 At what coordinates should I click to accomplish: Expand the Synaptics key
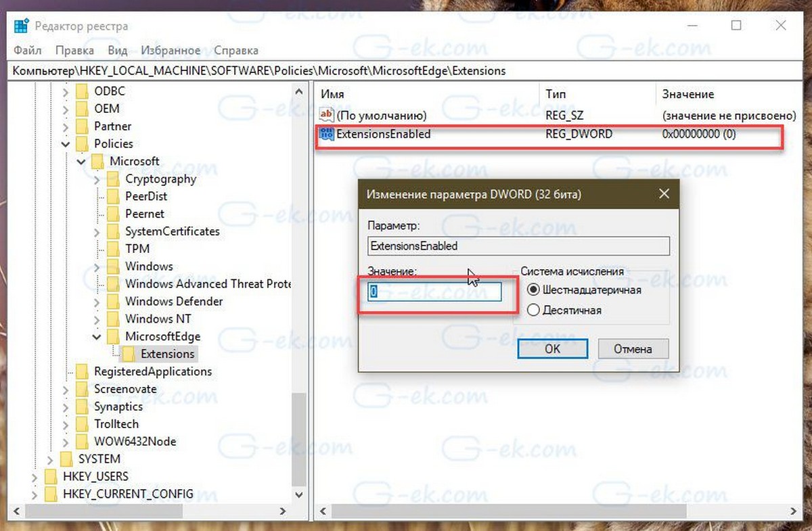coord(66,407)
